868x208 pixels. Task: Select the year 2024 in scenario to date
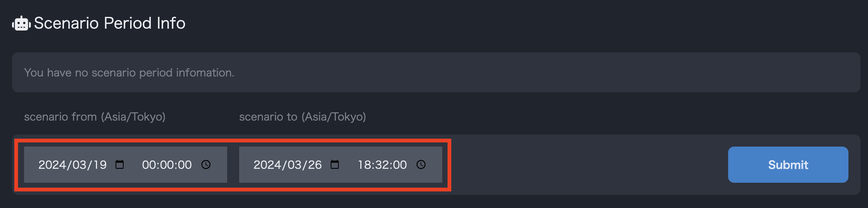tap(267, 165)
